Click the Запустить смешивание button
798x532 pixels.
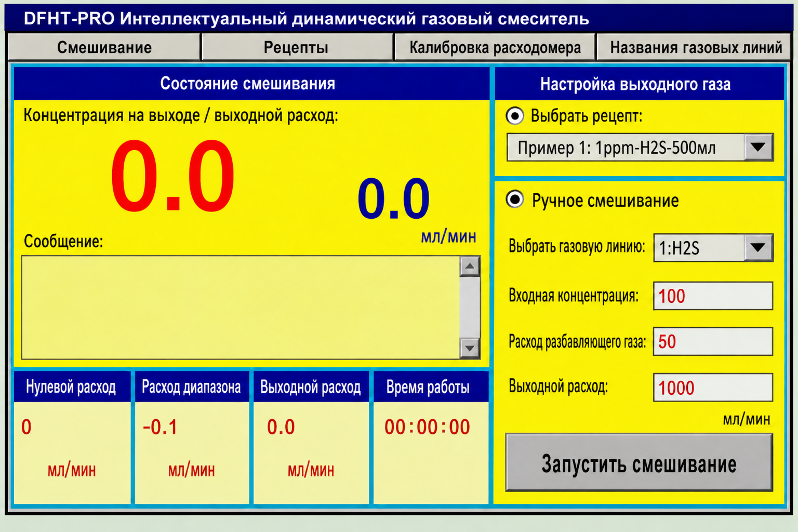click(x=639, y=463)
